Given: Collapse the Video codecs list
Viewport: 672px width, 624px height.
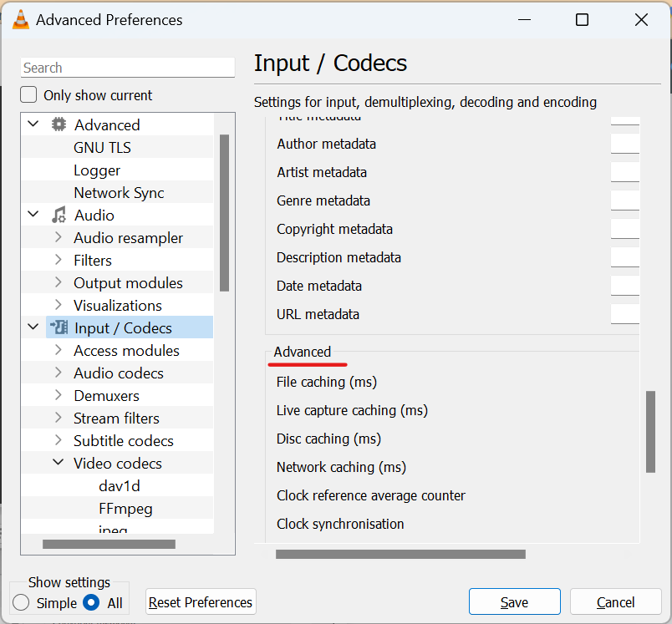Looking at the screenshot, I should click(x=58, y=462).
